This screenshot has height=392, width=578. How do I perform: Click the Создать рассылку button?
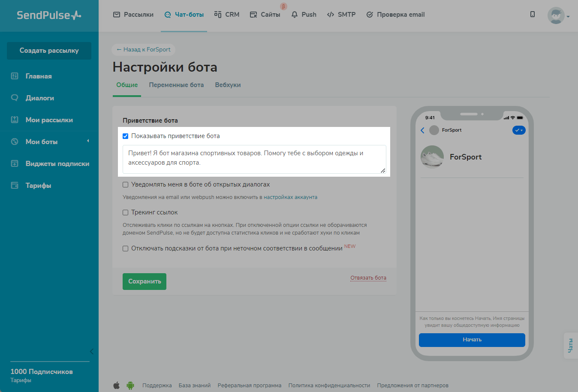(x=49, y=51)
